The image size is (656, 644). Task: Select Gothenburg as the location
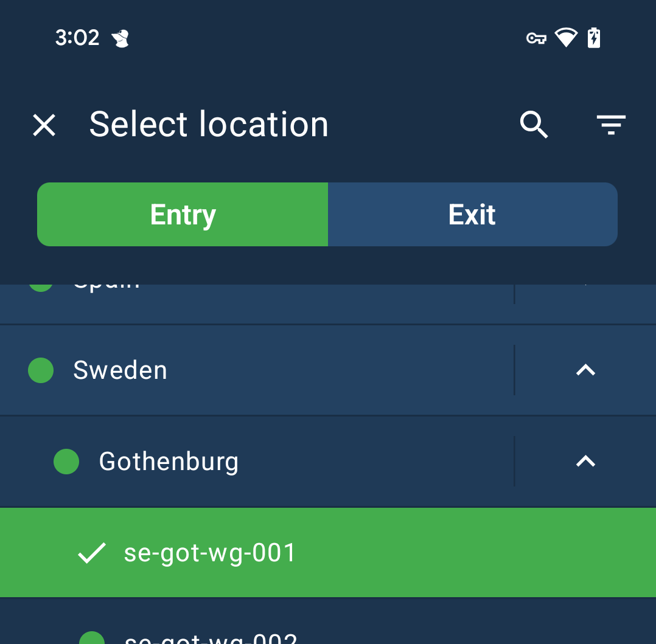168,461
